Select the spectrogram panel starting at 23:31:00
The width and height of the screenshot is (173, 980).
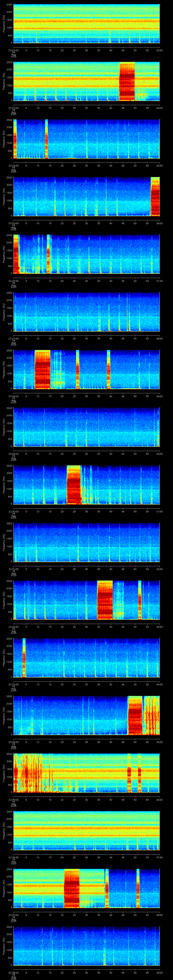[x=86, y=543]
